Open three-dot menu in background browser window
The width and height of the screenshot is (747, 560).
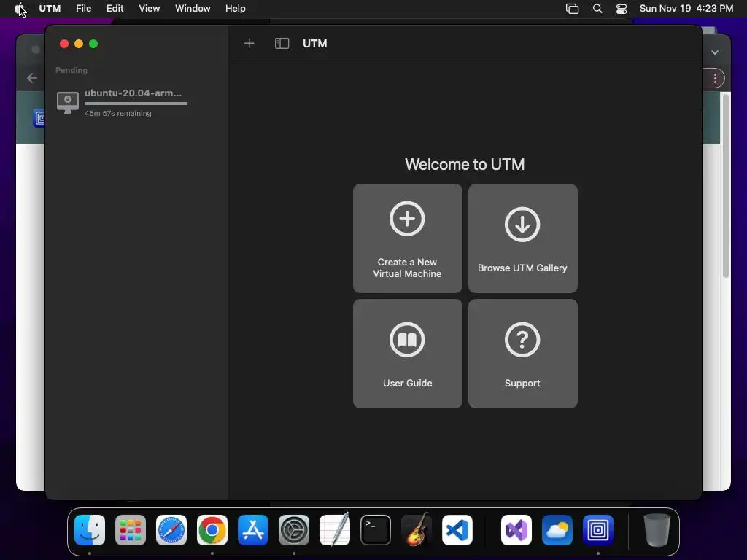[x=715, y=78]
